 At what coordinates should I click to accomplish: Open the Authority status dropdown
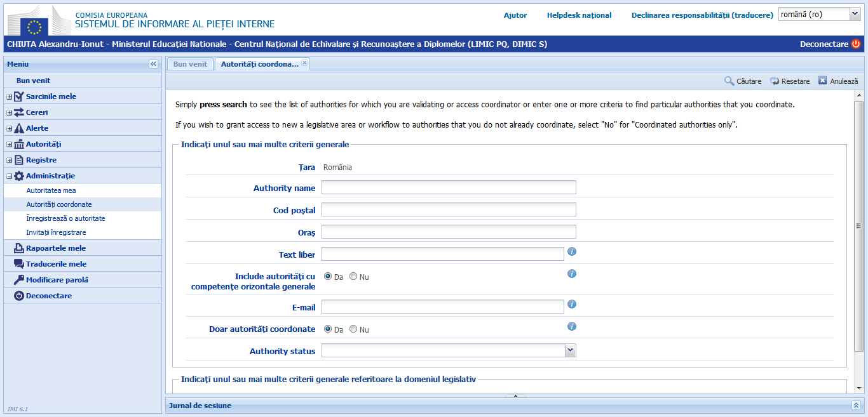point(570,350)
